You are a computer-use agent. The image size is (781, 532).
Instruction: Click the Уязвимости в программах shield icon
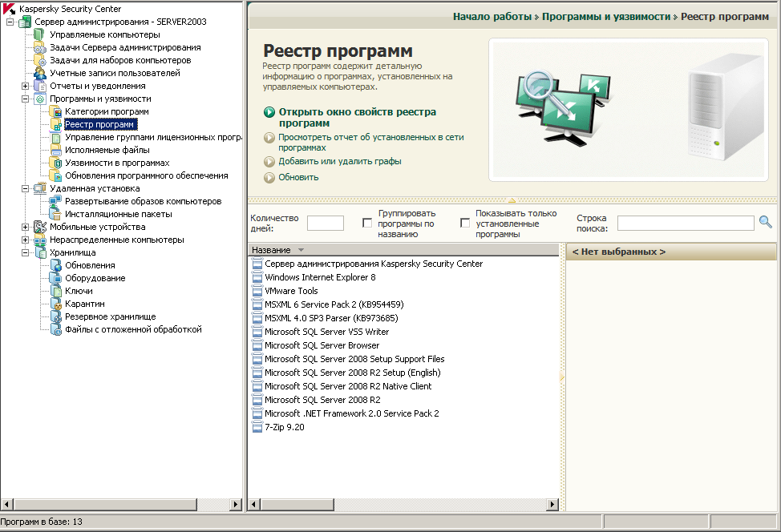pyautogui.click(x=55, y=163)
